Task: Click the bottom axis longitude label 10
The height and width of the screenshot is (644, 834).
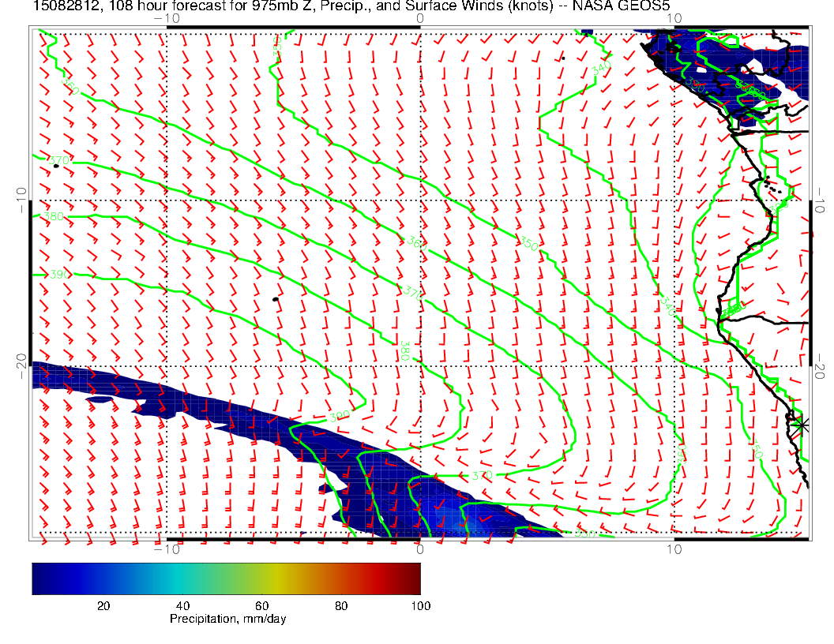Action: coord(674,549)
